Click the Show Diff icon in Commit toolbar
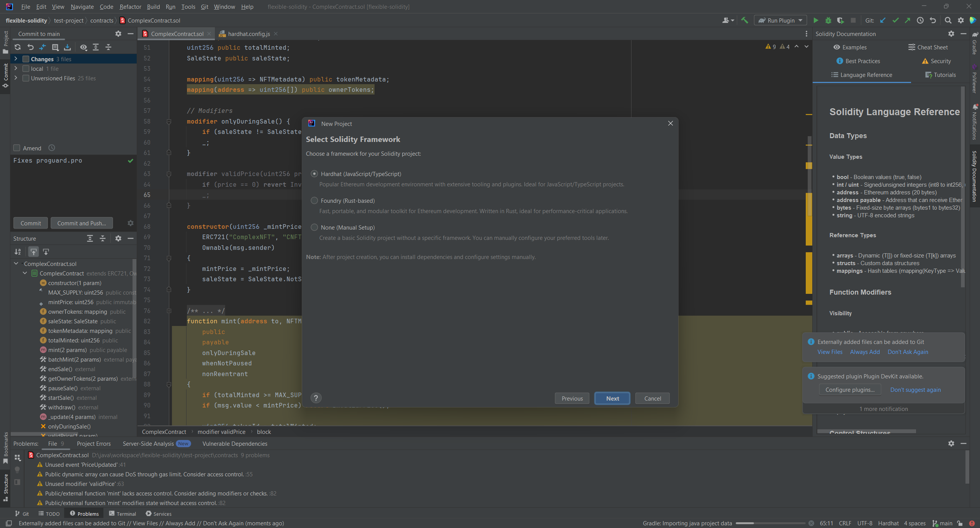Viewport: 980px width, 528px height. (x=43, y=47)
